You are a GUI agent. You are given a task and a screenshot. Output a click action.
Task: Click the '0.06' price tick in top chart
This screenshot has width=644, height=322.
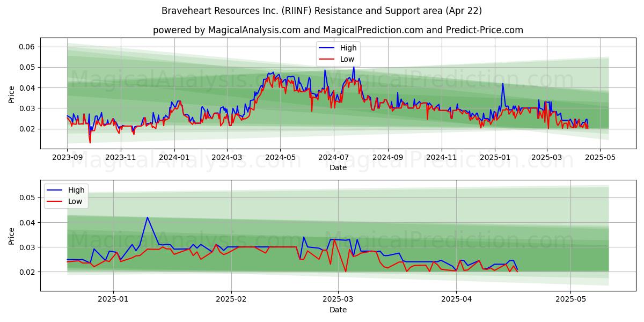(x=27, y=47)
